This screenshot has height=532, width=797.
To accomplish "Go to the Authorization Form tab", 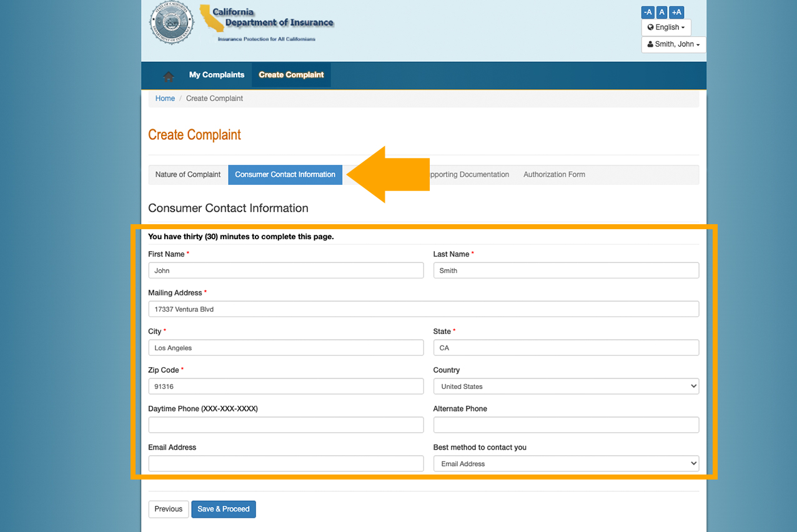I will click(x=554, y=175).
